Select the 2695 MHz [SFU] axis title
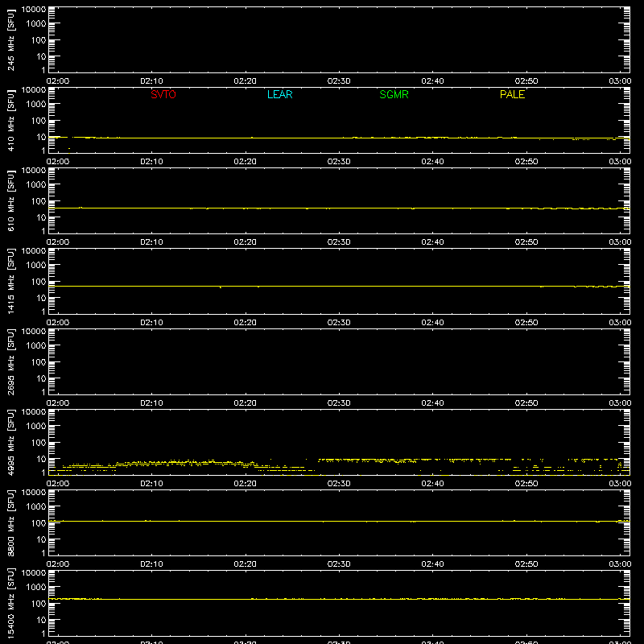The image size is (644, 644). pyautogui.click(x=10, y=361)
